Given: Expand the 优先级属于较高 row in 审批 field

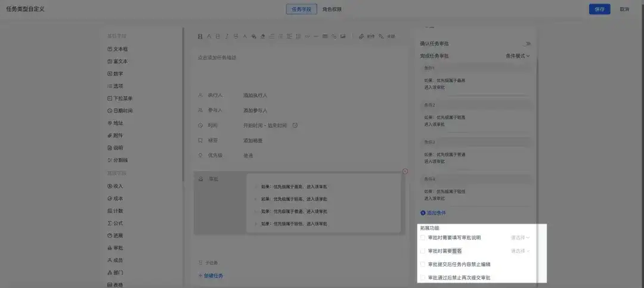Looking at the screenshot, I should [x=256, y=199].
